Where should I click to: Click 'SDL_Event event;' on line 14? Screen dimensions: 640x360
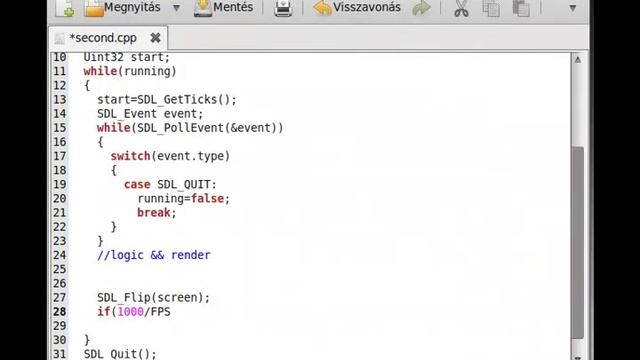coord(150,113)
